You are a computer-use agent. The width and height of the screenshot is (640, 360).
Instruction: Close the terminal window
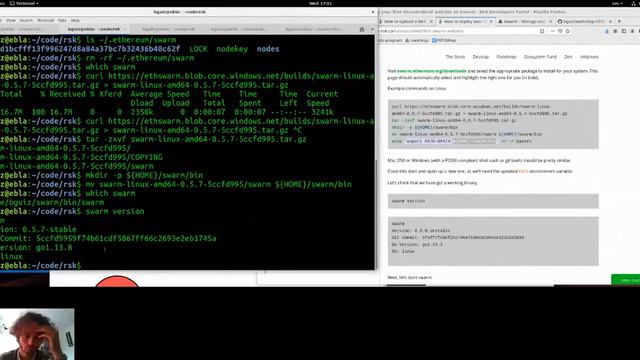(x=373, y=12)
